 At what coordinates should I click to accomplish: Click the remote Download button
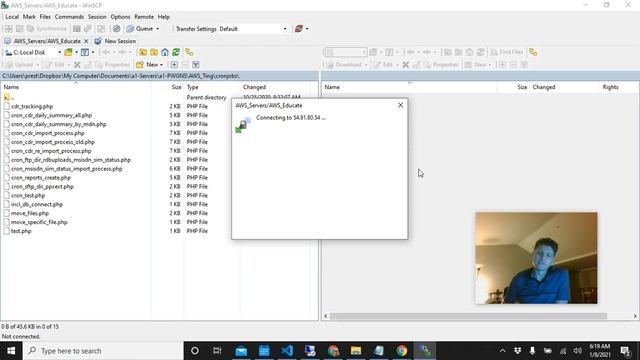tap(344, 64)
